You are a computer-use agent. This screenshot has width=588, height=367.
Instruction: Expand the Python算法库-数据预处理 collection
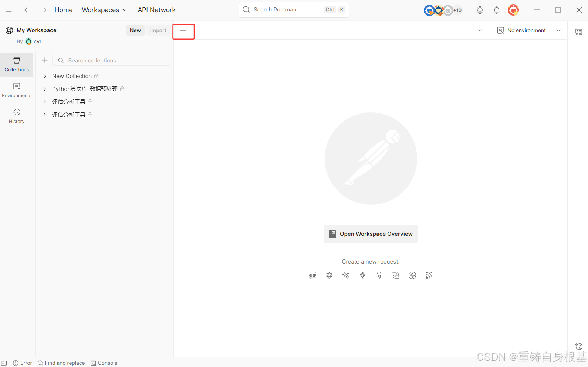click(x=45, y=89)
